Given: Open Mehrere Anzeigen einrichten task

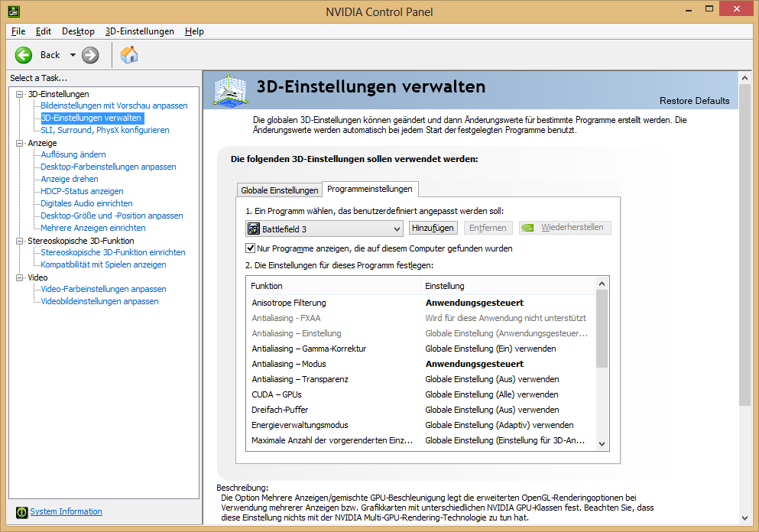Looking at the screenshot, I should pyautogui.click(x=93, y=228).
